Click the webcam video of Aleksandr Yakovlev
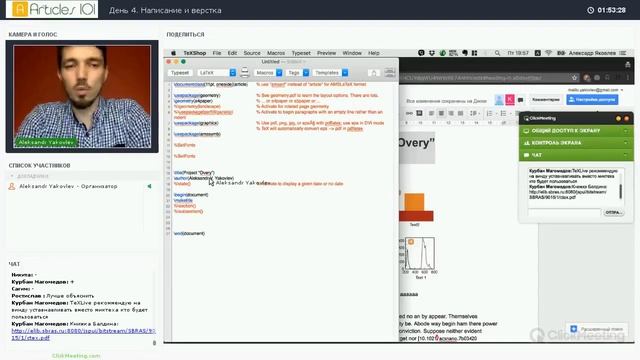 tap(82, 96)
